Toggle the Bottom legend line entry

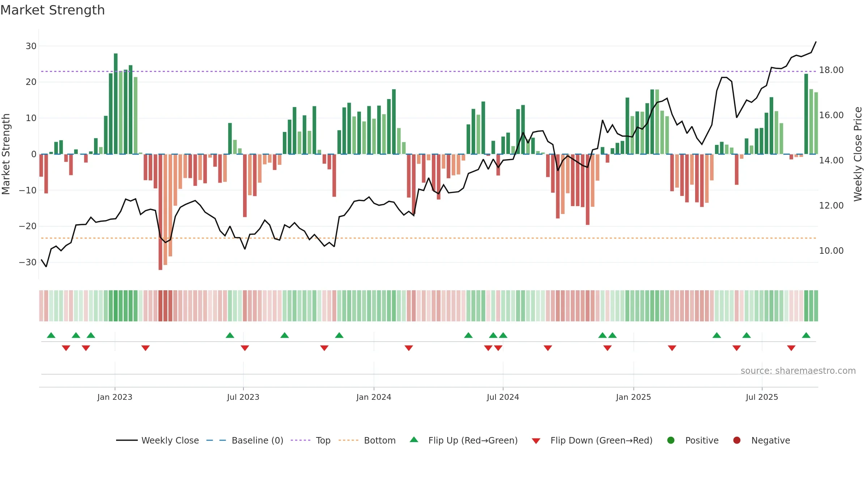[x=367, y=440]
